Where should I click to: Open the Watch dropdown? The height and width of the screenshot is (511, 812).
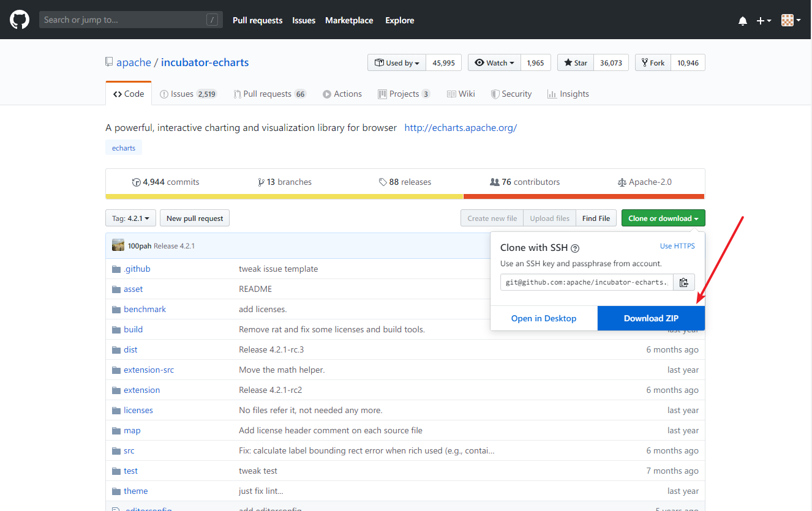[494, 62]
